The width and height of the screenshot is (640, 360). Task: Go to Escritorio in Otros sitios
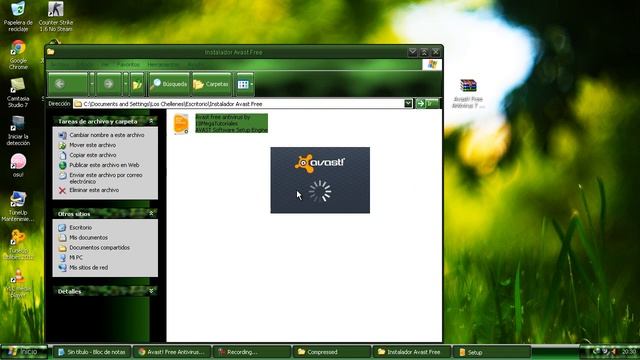coord(75,227)
